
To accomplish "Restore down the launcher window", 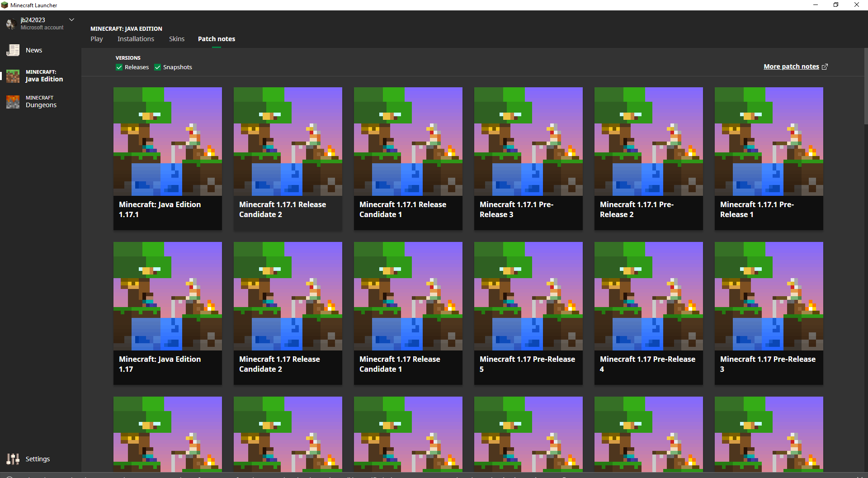I will (836, 5).
